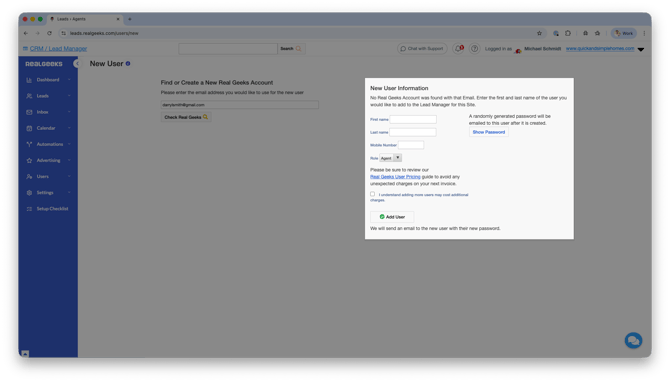The width and height of the screenshot is (670, 382).
Task: Expand the Calendar menu chevron
Action: point(69,128)
